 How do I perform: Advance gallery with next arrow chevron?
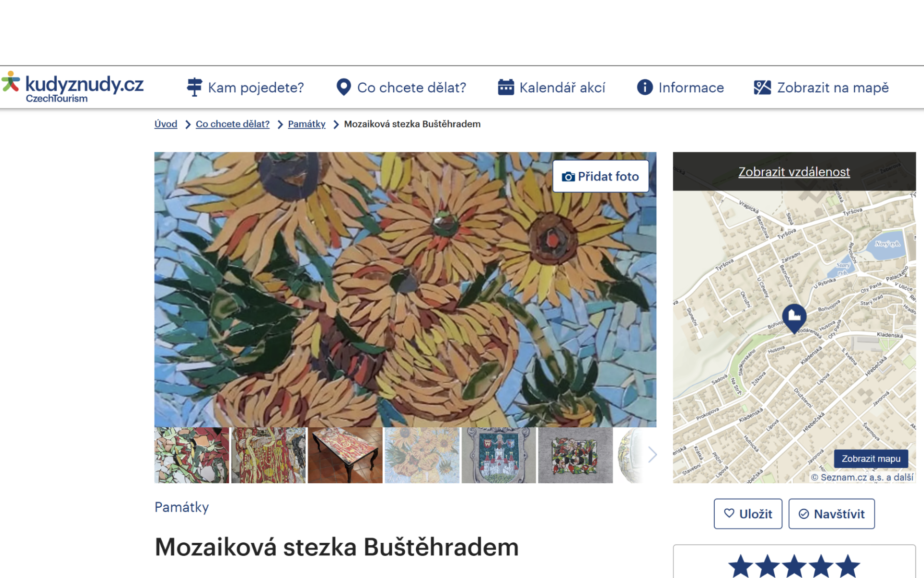click(x=652, y=454)
